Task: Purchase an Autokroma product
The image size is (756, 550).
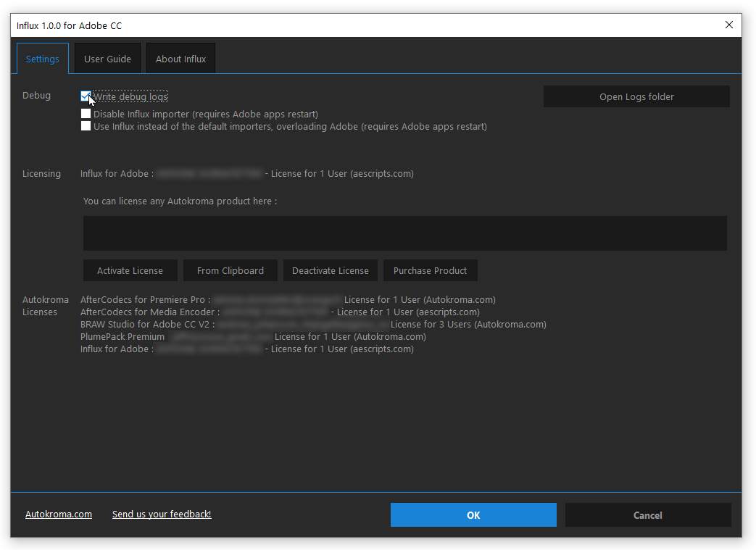Action: coord(430,270)
